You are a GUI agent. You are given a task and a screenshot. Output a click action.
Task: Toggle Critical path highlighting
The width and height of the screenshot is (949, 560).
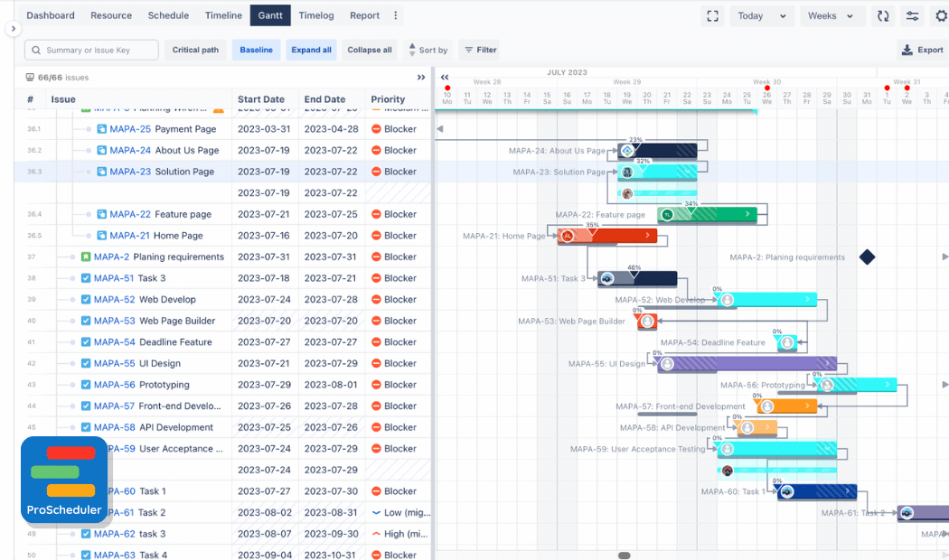click(195, 50)
